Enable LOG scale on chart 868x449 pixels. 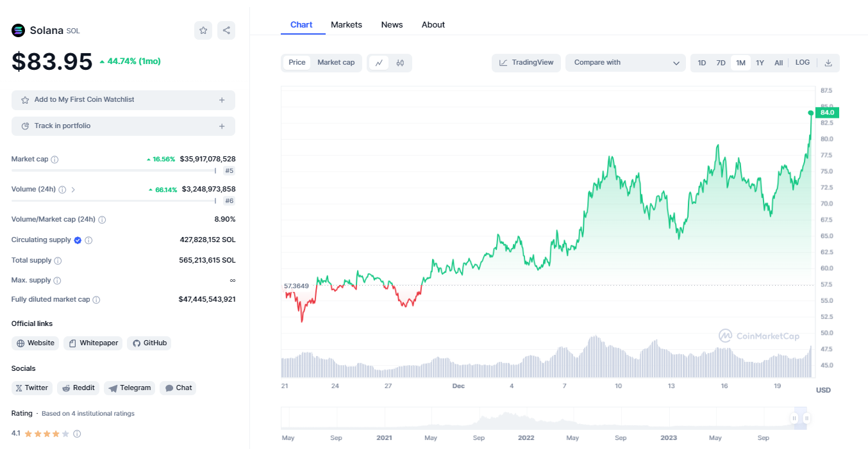coord(803,63)
